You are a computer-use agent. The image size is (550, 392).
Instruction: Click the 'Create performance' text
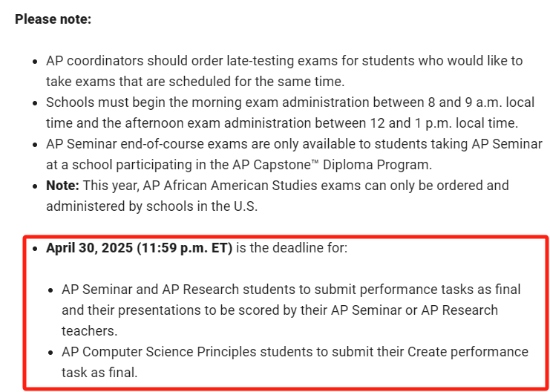[468, 352]
